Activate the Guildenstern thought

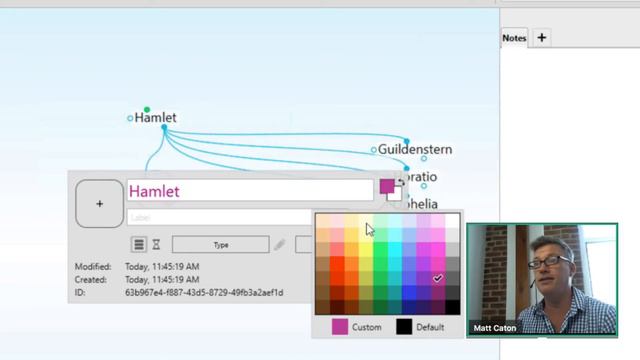415,149
